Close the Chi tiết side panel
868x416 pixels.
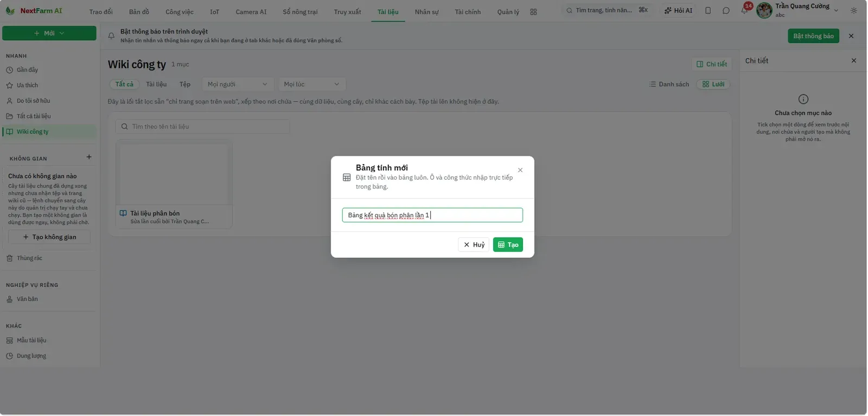(854, 60)
